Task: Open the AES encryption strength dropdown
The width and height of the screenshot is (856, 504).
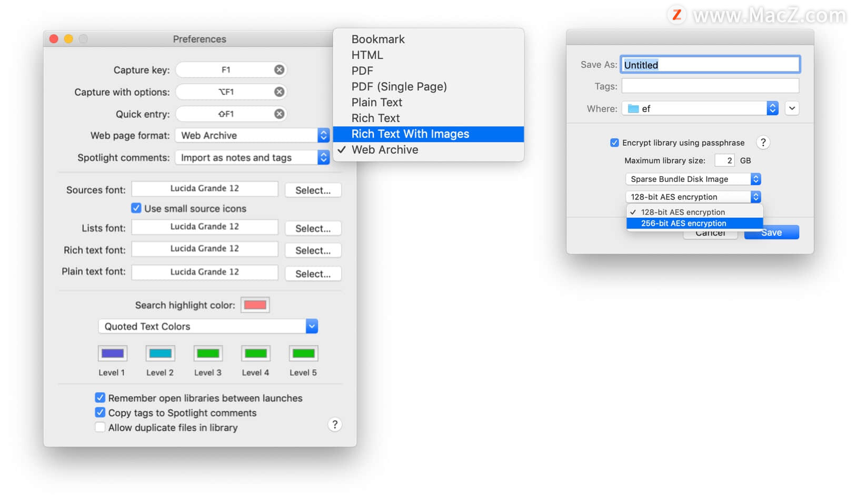Action: (693, 197)
